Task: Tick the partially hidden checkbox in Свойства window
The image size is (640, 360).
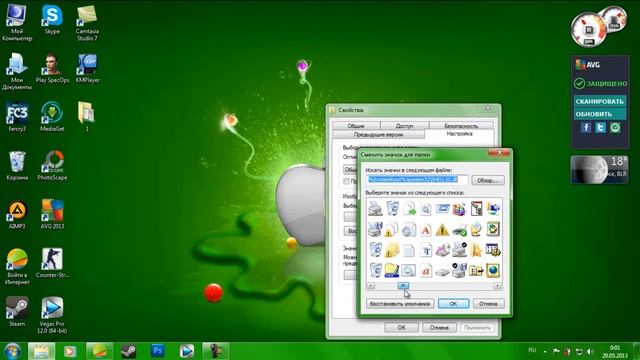Action: pos(347,181)
